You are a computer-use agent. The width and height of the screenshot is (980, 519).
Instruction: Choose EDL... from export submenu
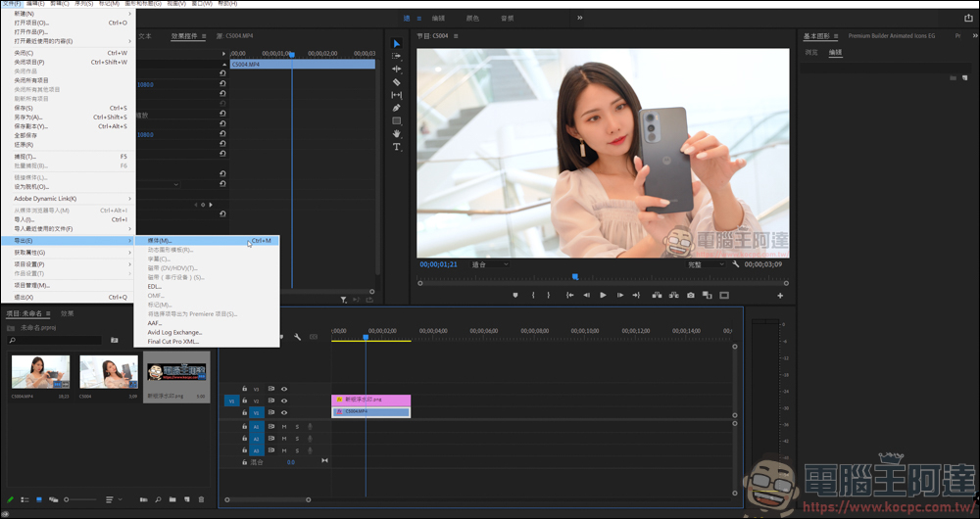206,287
